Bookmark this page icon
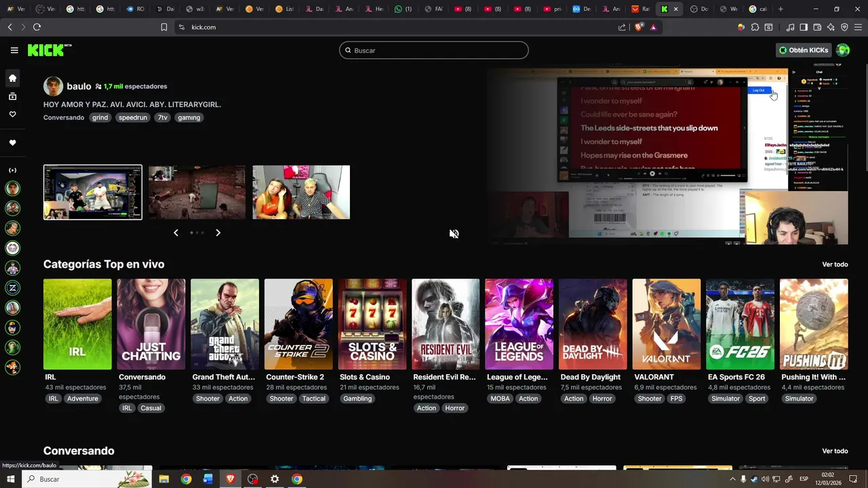This screenshot has height=488, width=868. 163,27
